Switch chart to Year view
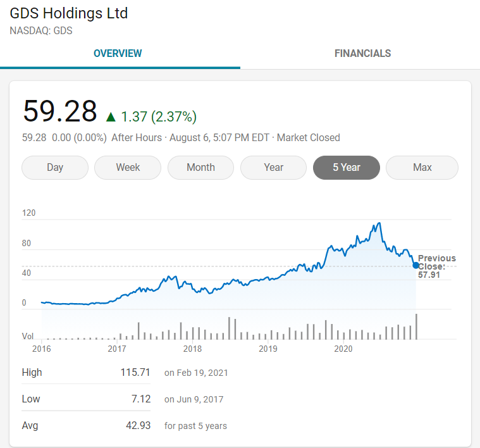480x448 pixels. (x=273, y=168)
